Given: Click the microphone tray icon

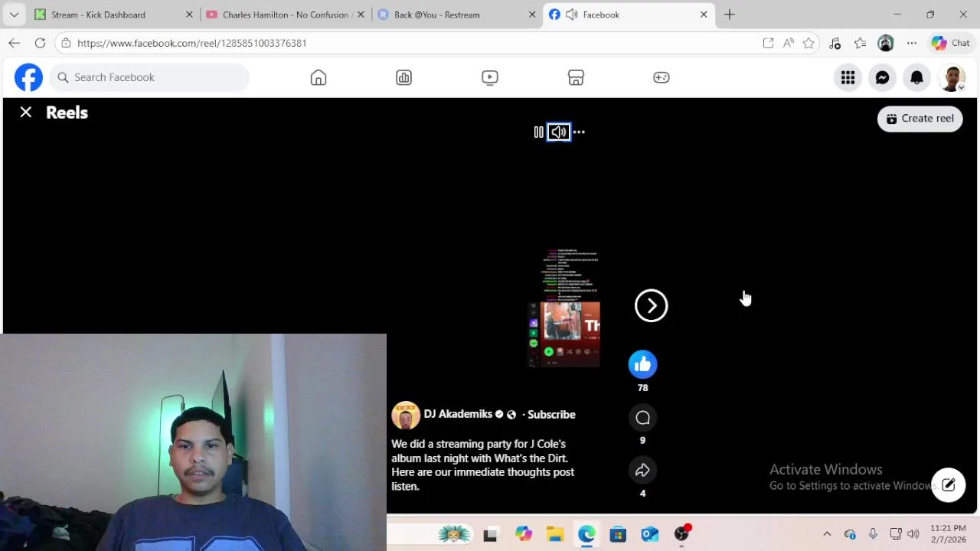Looking at the screenshot, I should coord(873,534).
